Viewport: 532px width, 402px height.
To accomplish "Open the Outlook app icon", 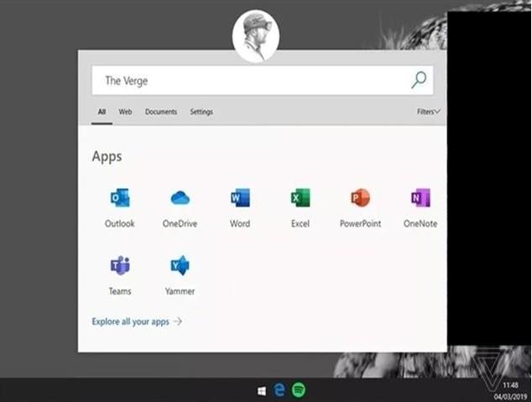I will [x=119, y=199].
